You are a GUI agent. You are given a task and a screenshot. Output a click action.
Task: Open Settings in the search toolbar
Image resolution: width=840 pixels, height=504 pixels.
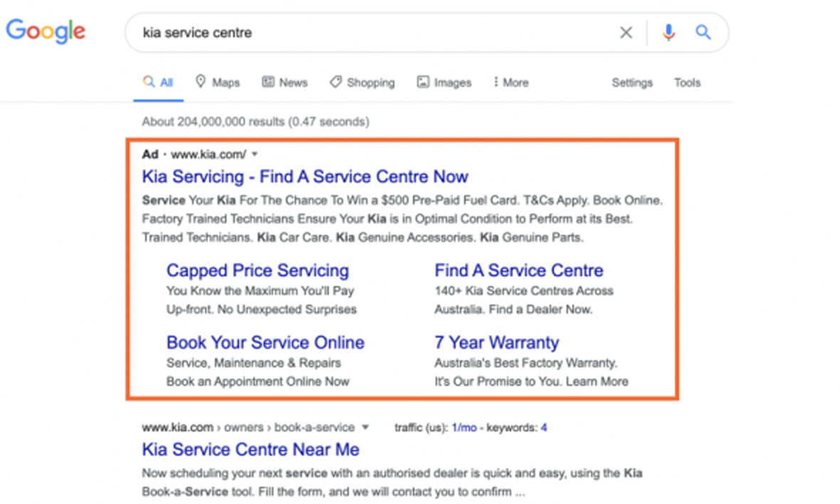tap(632, 83)
